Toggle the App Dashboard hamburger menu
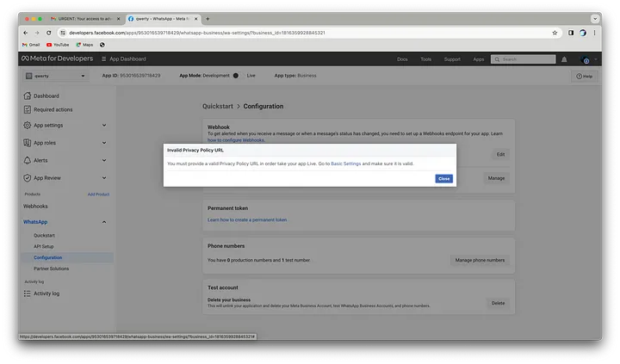Viewport: 620px width, 364px height. [103, 59]
